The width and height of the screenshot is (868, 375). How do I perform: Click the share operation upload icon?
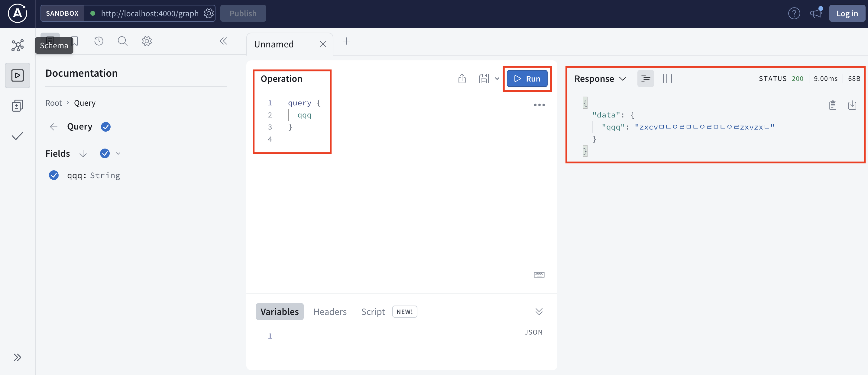tap(462, 79)
